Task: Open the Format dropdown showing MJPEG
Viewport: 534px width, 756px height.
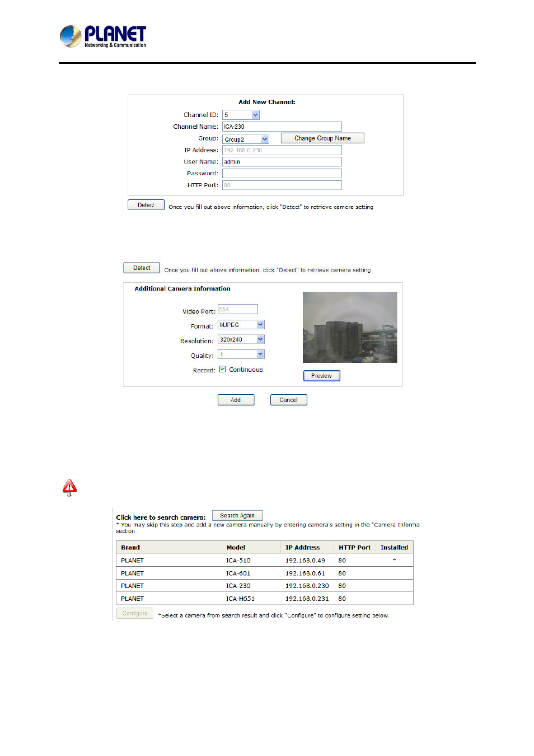Action: coord(260,325)
